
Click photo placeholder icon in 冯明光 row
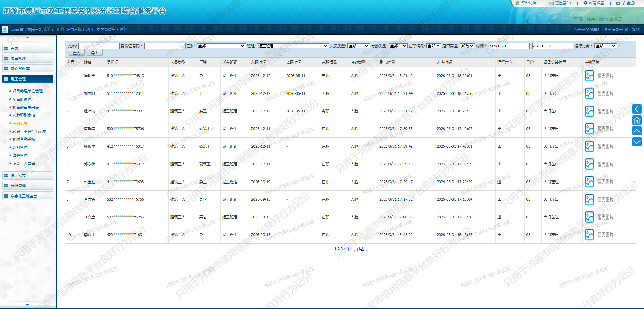(589, 76)
